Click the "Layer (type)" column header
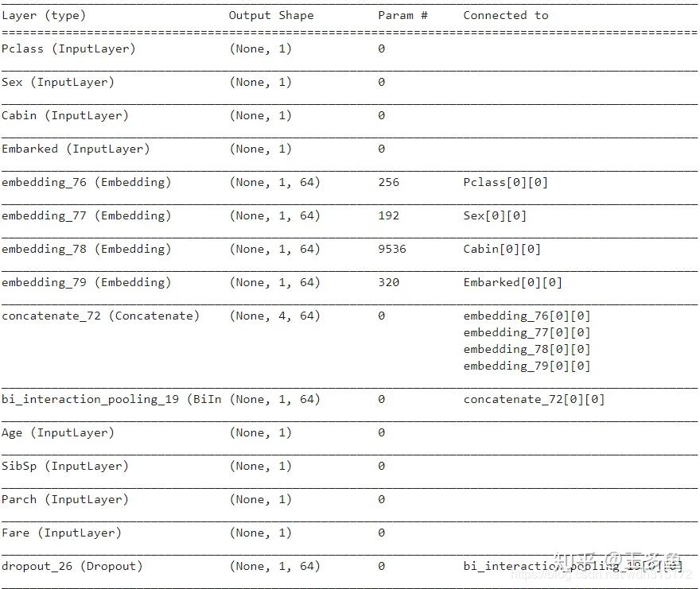 [44, 15]
